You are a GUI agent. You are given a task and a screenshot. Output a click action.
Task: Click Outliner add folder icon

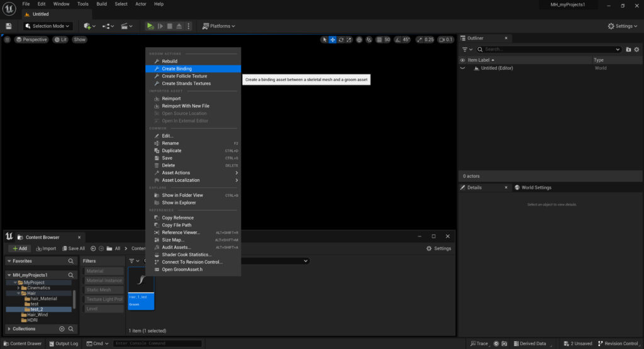point(628,49)
